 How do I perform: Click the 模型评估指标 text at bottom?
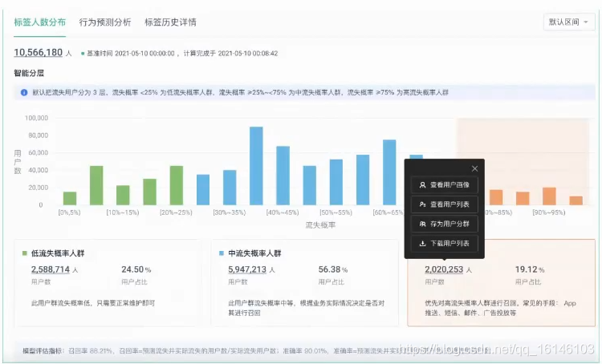coord(43,350)
